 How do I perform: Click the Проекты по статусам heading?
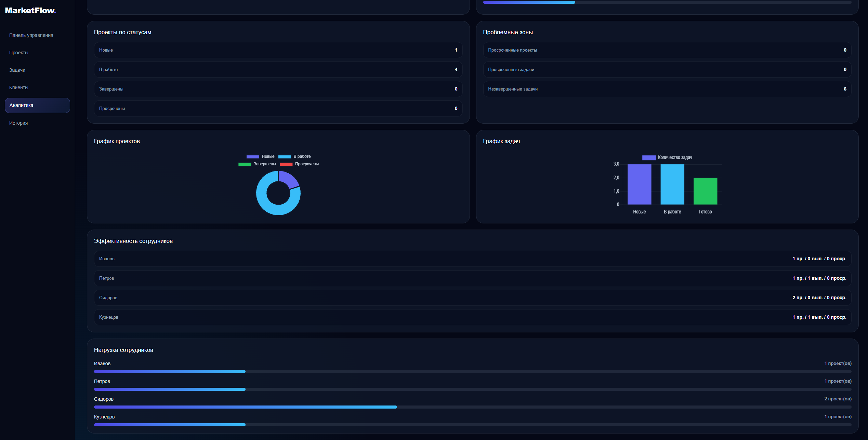pyautogui.click(x=122, y=32)
